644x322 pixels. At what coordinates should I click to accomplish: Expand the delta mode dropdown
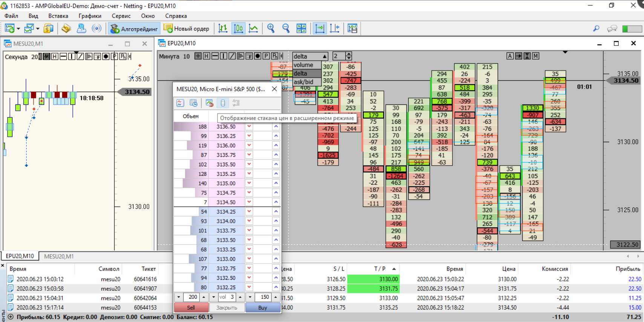tap(324, 56)
